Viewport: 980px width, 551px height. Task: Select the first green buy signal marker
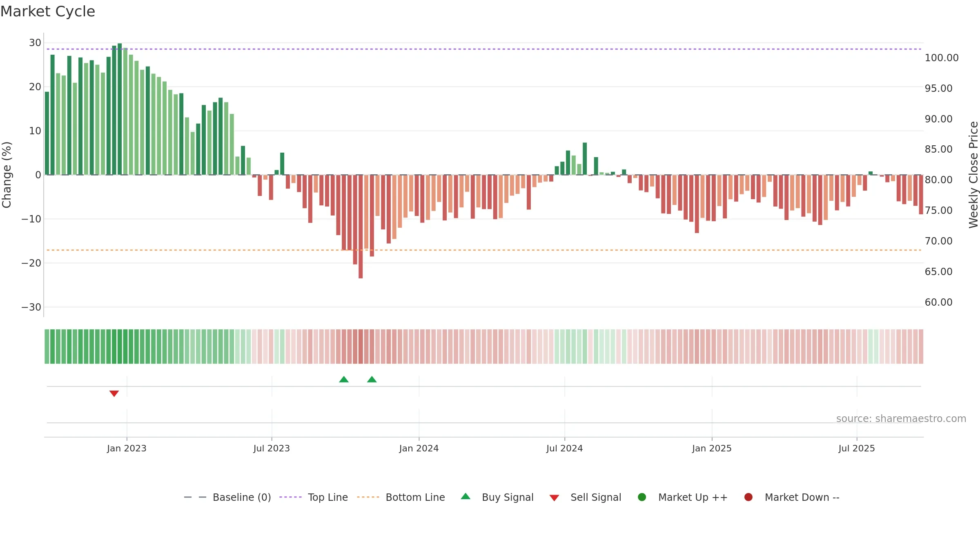[344, 379]
